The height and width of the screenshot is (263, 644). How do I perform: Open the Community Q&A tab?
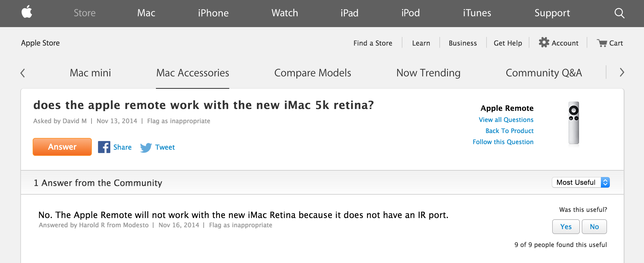coord(544,73)
